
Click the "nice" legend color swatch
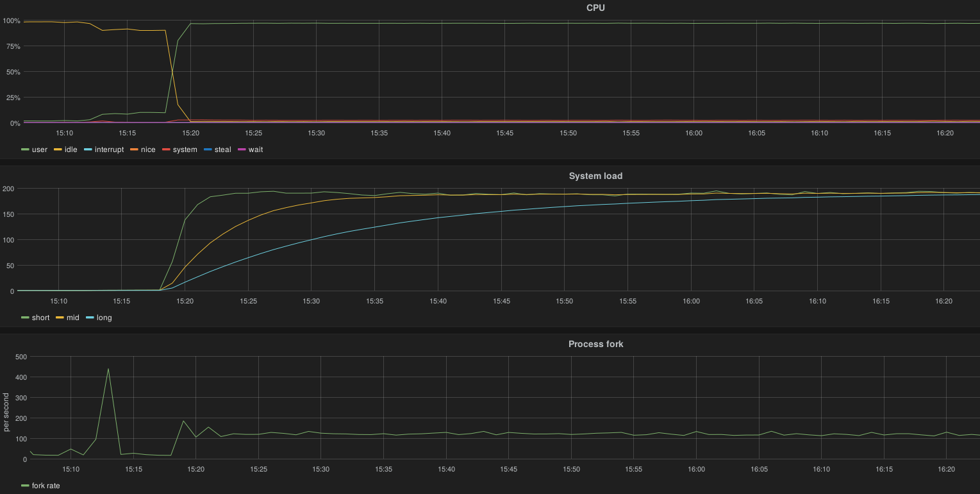(x=136, y=149)
